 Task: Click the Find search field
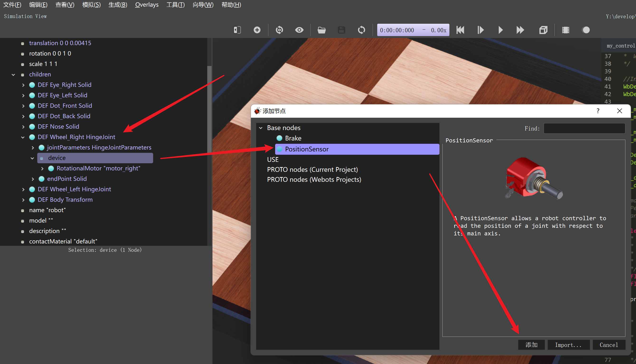(x=584, y=129)
